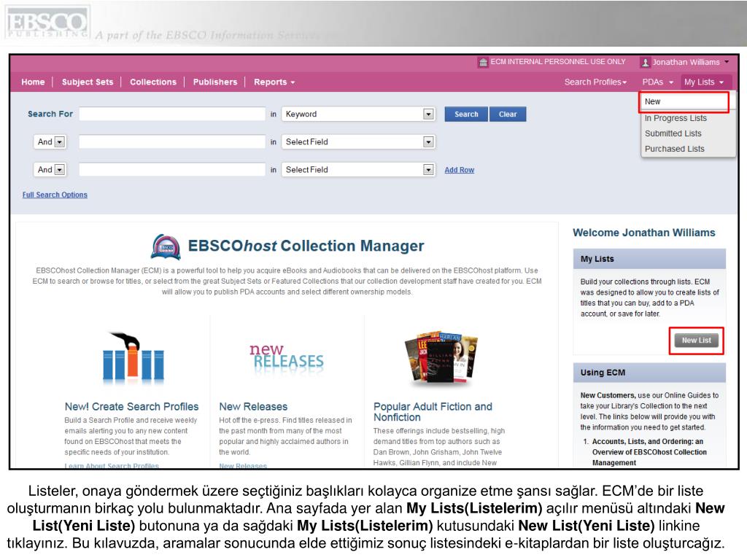747x560 pixels.
Task: Click the Clear button
Action: point(508,114)
